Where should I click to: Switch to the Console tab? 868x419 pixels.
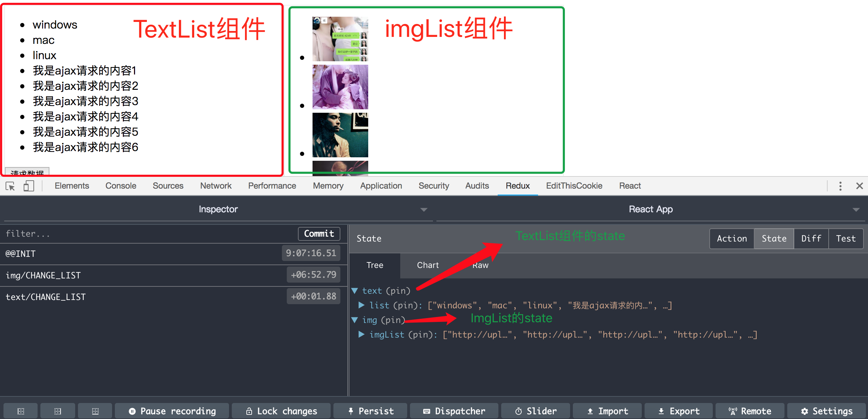tap(120, 186)
